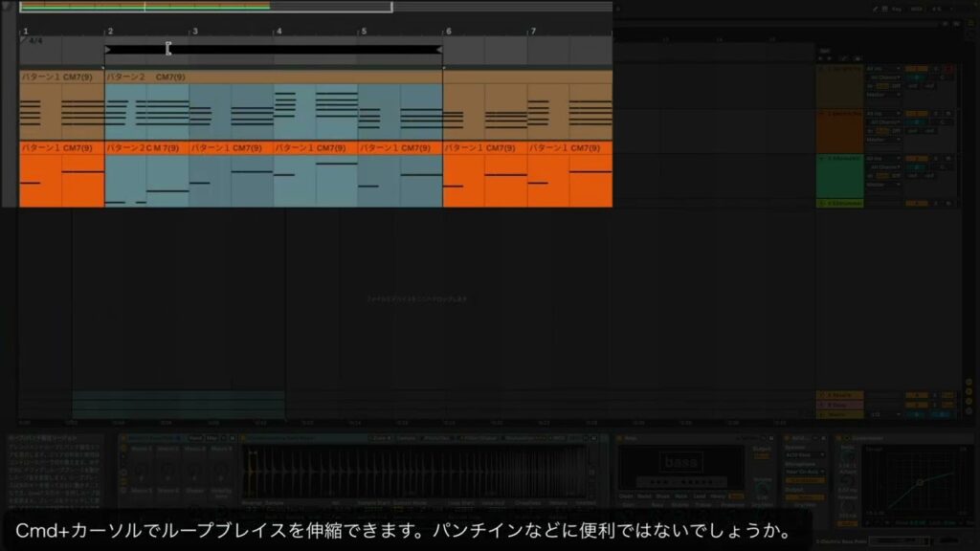Viewport: 980px width, 551px height.
Task: Click the Arm Recording button on the first track
Action: coord(949,69)
